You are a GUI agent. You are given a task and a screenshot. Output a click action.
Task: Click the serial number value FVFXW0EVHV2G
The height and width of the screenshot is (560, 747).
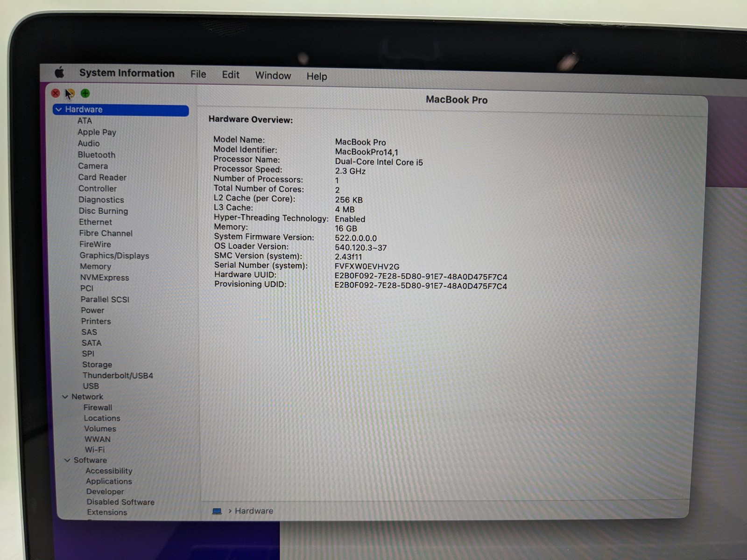point(367,266)
